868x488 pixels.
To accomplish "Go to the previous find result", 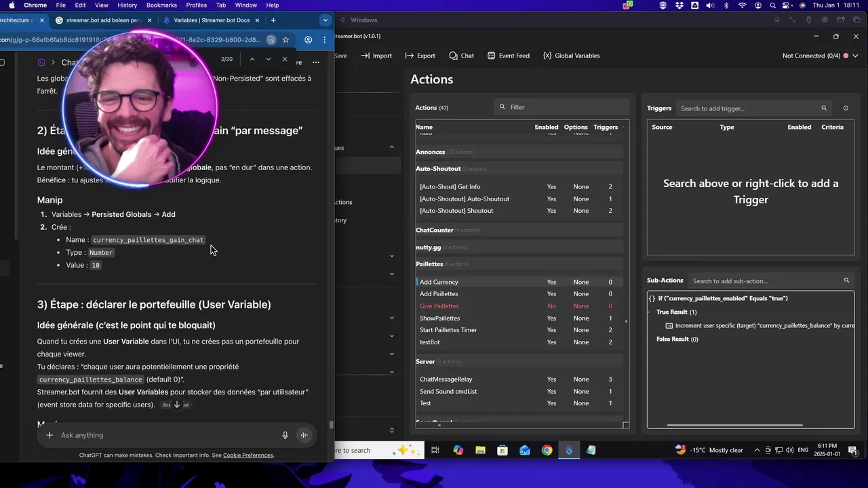I will coord(252,60).
